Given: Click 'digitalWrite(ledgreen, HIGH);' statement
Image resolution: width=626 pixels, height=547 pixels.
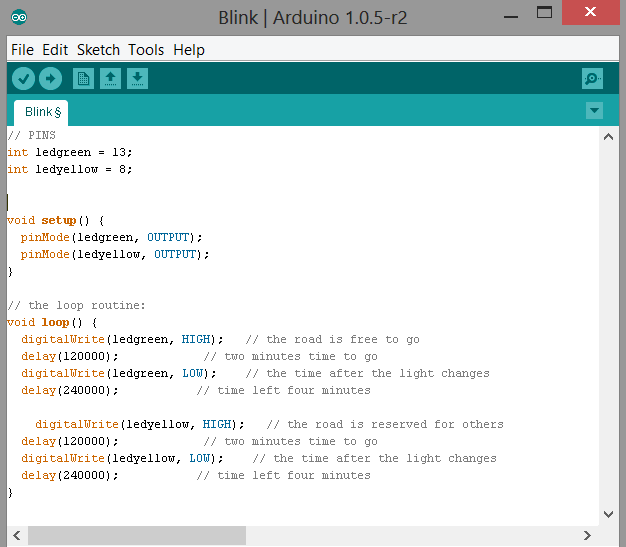Looking at the screenshot, I should tap(122, 339).
